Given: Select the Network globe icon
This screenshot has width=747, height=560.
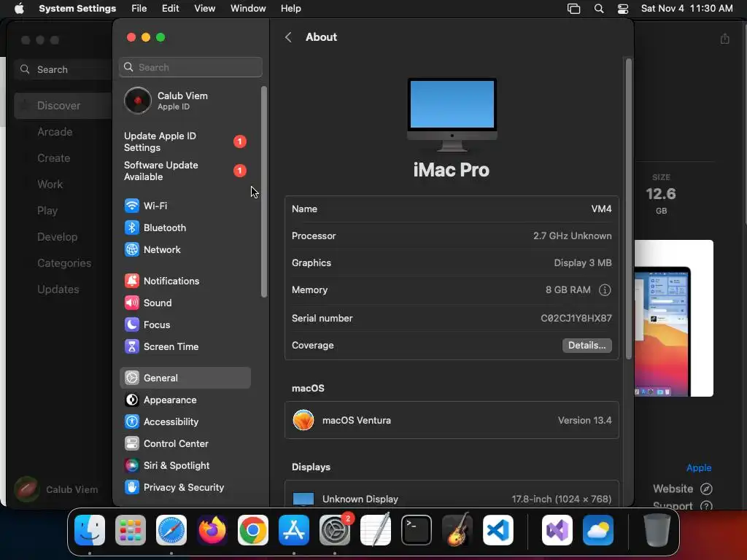Looking at the screenshot, I should click(x=131, y=249).
